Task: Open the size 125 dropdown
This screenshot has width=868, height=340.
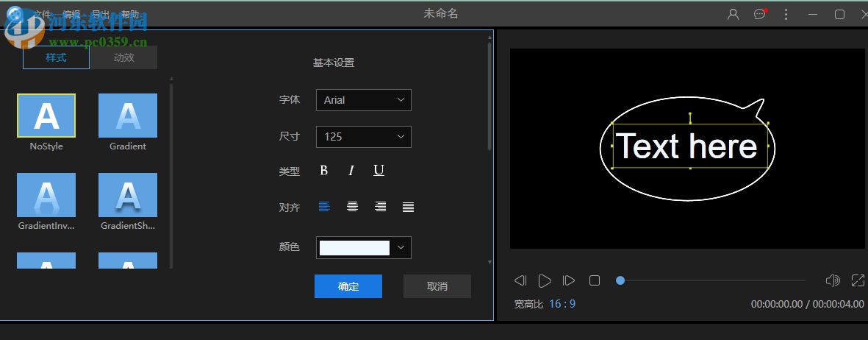Action: [364, 137]
